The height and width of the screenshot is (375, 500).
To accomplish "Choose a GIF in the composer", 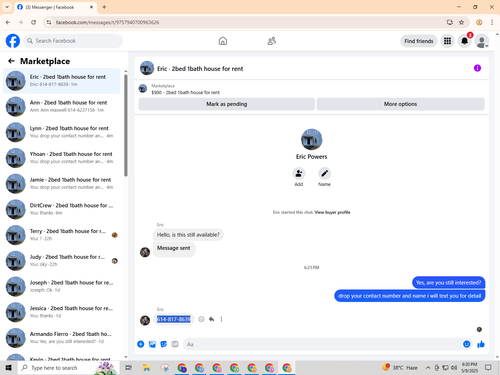I will pyautogui.click(x=175, y=344).
